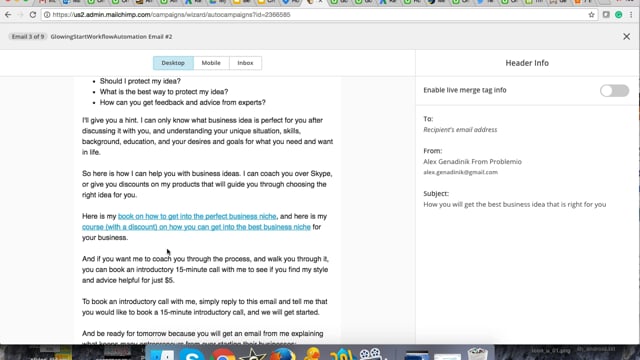Select the active Mailchimp browser tab
The width and height of the screenshot is (640, 360).
click(x=314, y=2)
